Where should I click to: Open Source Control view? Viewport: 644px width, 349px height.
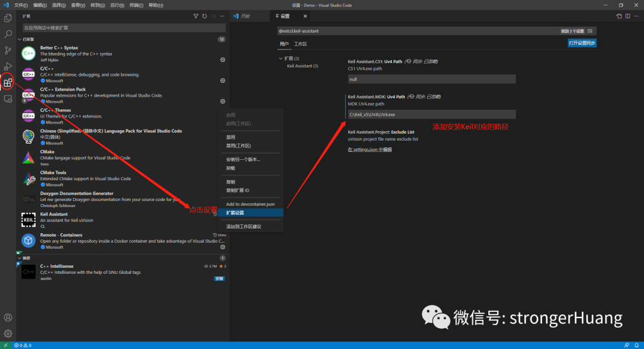click(x=8, y=51)
